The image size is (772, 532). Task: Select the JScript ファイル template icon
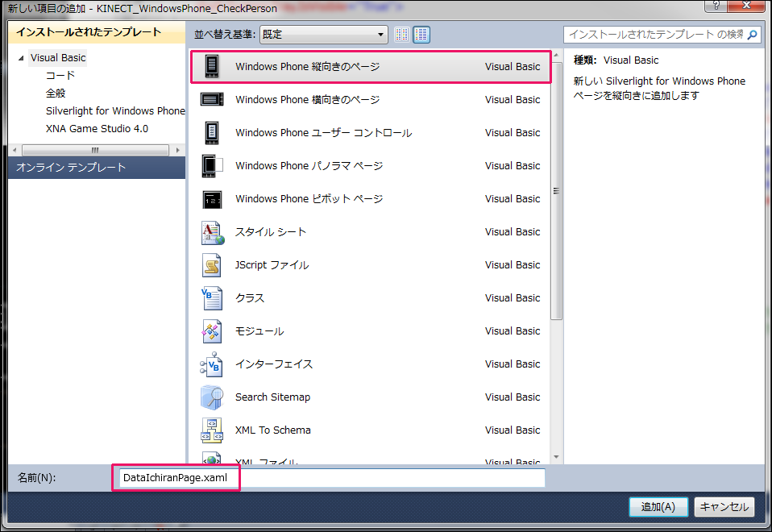pos(212,265)
